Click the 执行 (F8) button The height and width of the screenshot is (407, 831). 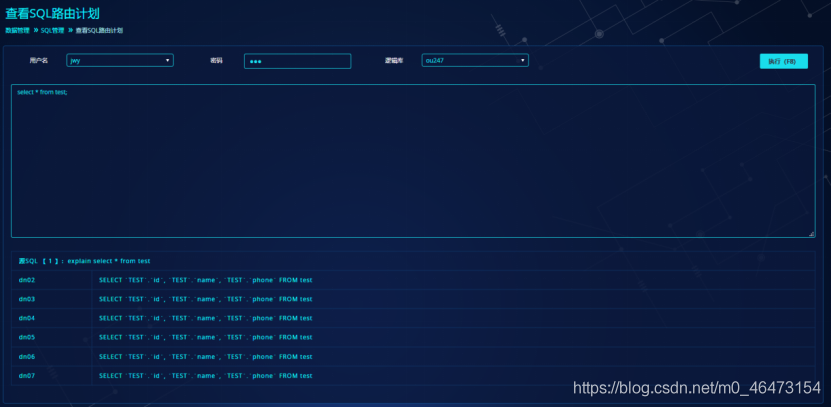783,61
